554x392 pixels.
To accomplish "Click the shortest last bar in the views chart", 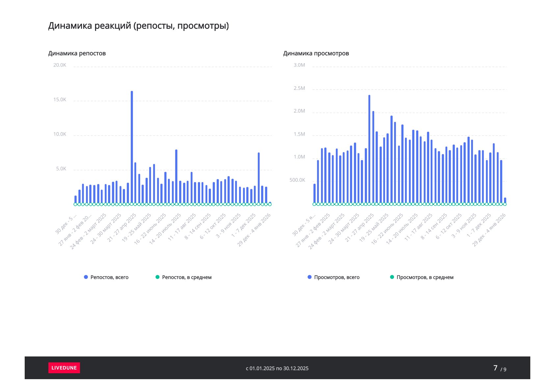I will 505,200.
